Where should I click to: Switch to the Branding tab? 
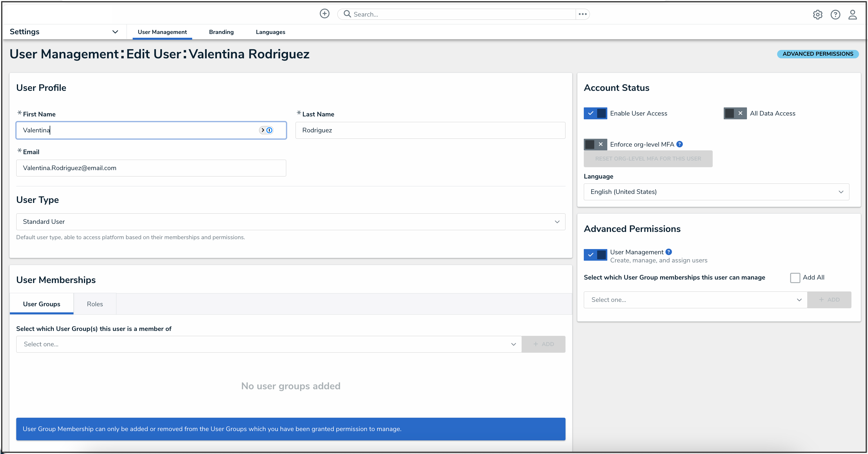point(221,32)
